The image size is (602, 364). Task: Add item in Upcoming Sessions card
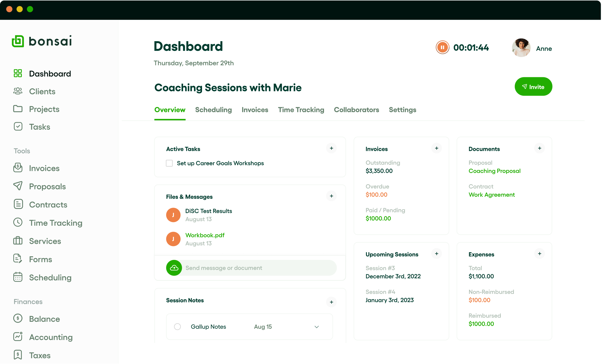coord(437,254)
